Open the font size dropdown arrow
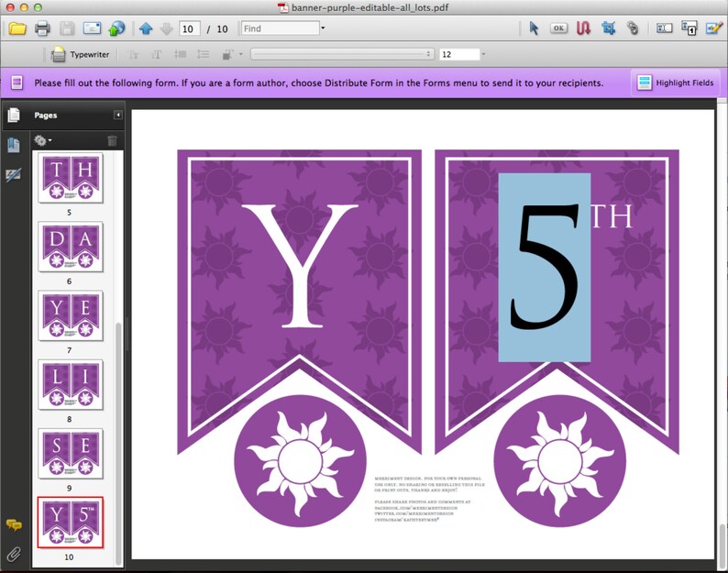728x573 pixels. click(x=483, y=54)
